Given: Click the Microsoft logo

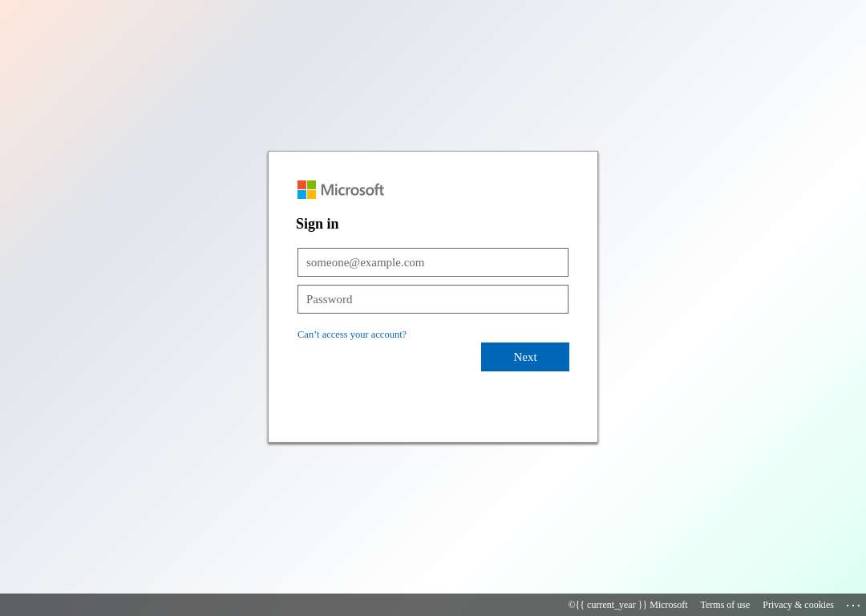Looking at the screenshot, I should (341, 189).
